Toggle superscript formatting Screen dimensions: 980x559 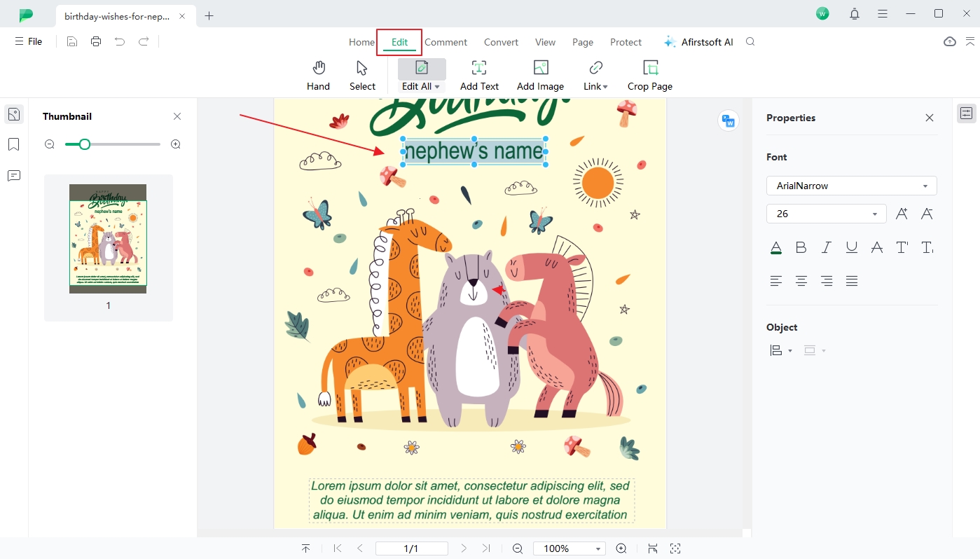click(x=902, y=247)
